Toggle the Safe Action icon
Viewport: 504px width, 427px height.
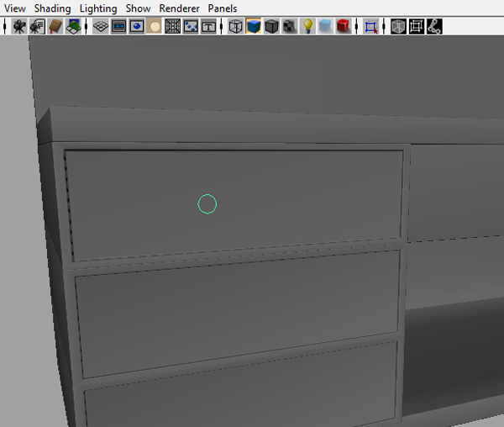pyautogui.click(x=191, y=26)
